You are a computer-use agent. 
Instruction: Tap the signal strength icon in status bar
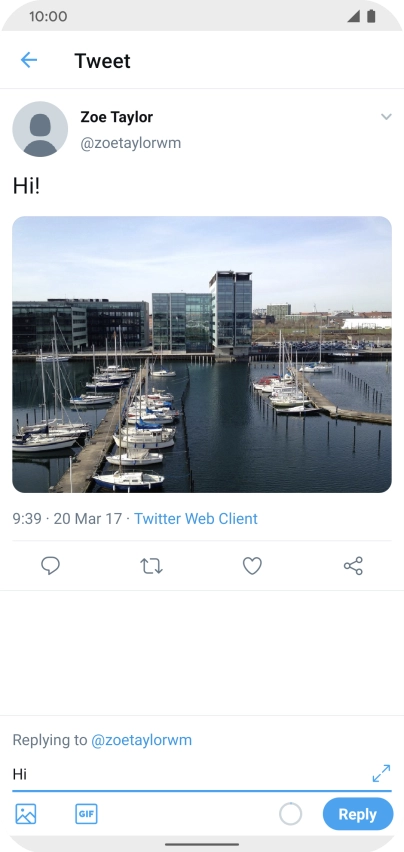pos(354,16)
